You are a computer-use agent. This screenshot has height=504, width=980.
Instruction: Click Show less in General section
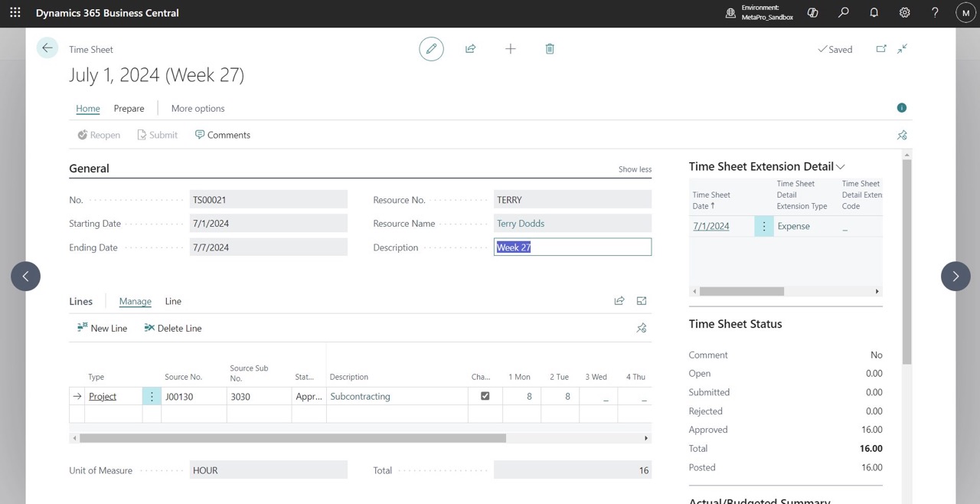pos(635,169)
